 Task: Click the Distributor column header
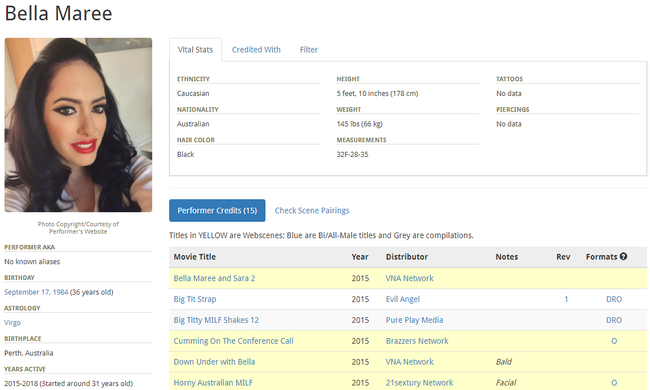pyautogui.click(x=407, y=257)
